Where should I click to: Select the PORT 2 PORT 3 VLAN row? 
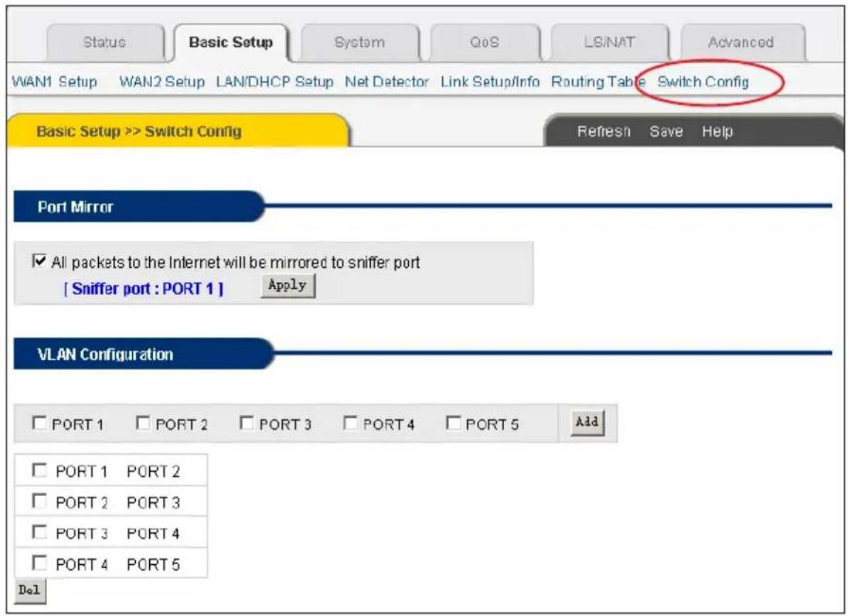coord(39,501)
